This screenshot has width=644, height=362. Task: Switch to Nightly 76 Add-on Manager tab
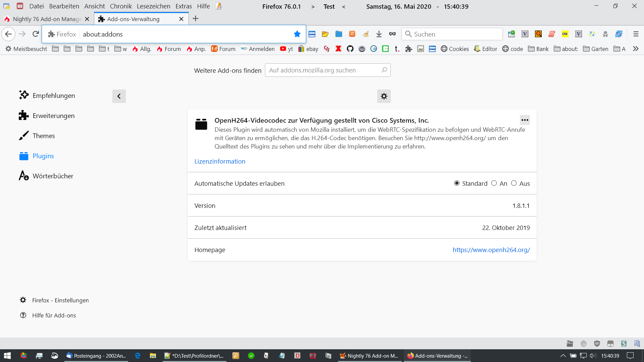(x=47, y=19)
